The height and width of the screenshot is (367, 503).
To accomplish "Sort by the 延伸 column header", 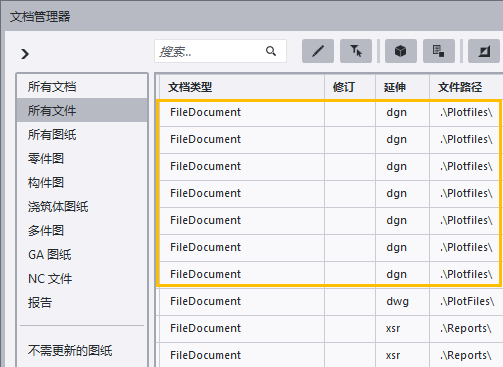I will click(x=402, y=87).
